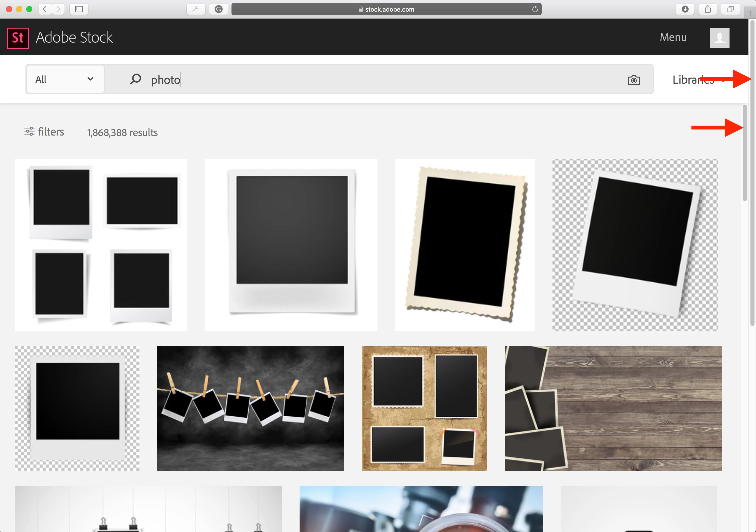Screen dimensions: 756x532
Task: Click the Safari back arrow
Action: coord(45,9)
